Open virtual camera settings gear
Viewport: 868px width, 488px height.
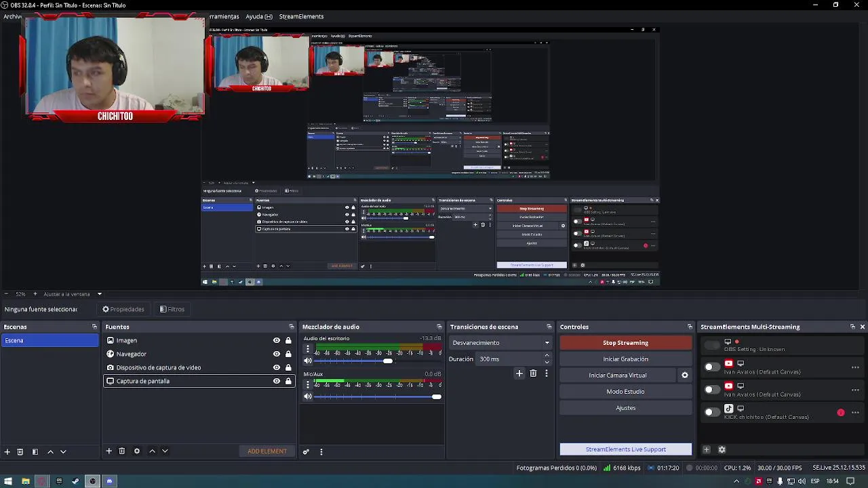click(685, 375)
